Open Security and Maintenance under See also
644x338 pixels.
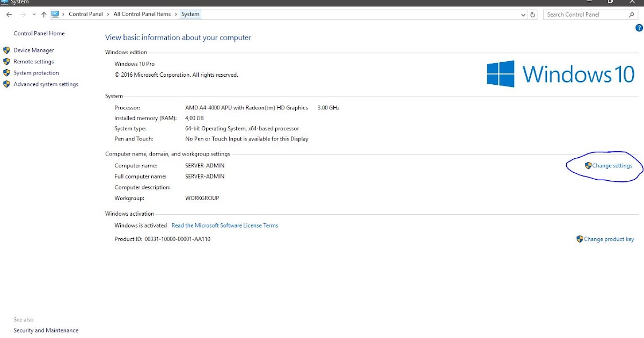click(x=46, y=330)
